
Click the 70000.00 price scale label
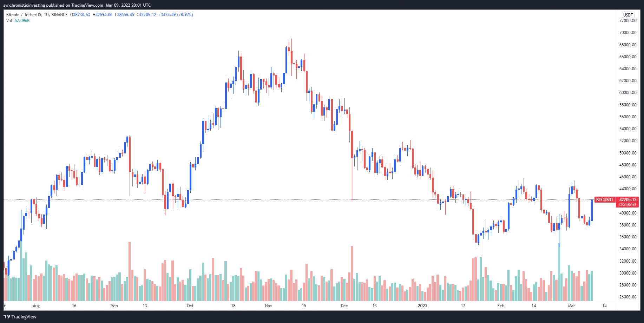click(x=628, y=33)
